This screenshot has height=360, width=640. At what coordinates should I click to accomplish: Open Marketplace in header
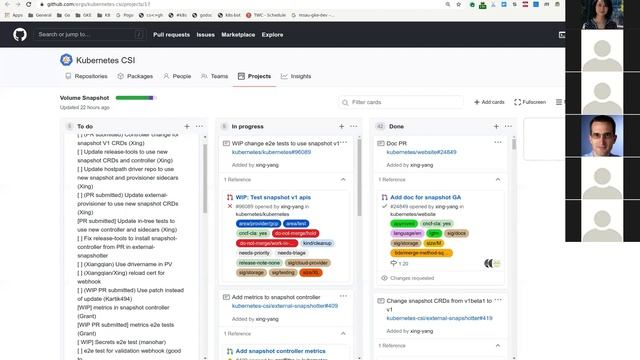point(238,35)
